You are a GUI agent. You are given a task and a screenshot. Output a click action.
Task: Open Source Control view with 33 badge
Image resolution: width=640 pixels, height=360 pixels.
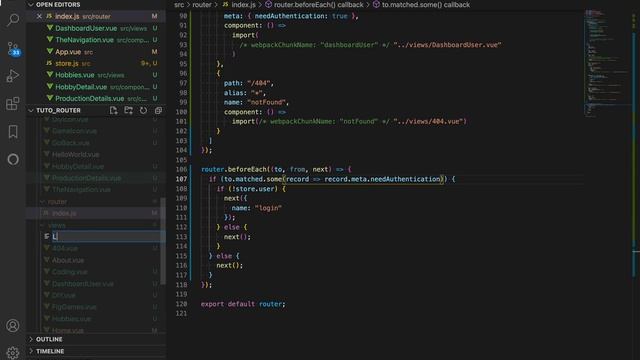pos(13,48)
